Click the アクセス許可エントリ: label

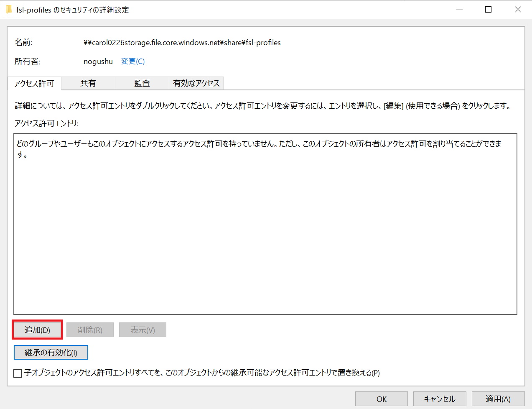click(46, 123)
